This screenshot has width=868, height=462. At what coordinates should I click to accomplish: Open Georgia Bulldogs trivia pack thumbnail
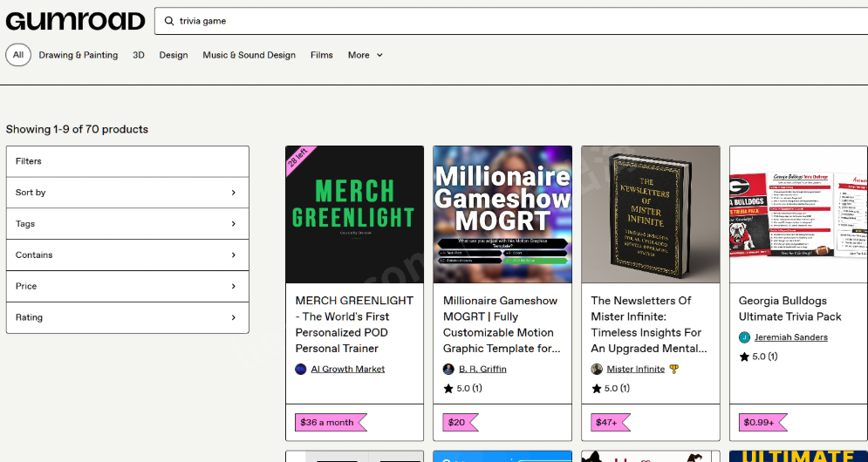point(798,214)
